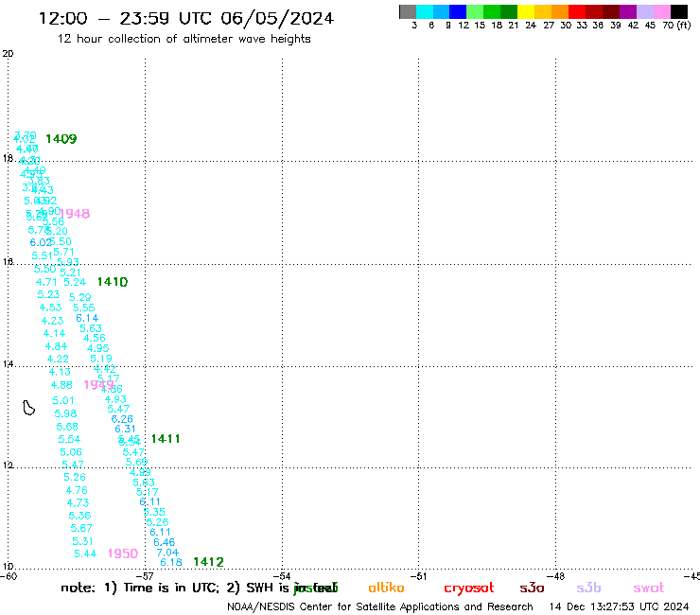Select the wave height value 6.14
The width and height of the screenshot is (700, 615).
87,318
